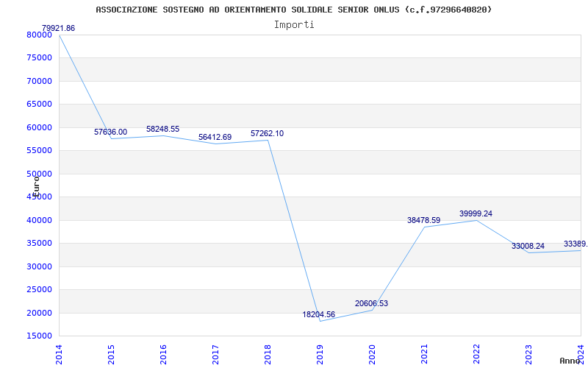Click the 57636.00 data label
This screenshot has height=368, width=588.
point(111,132)
